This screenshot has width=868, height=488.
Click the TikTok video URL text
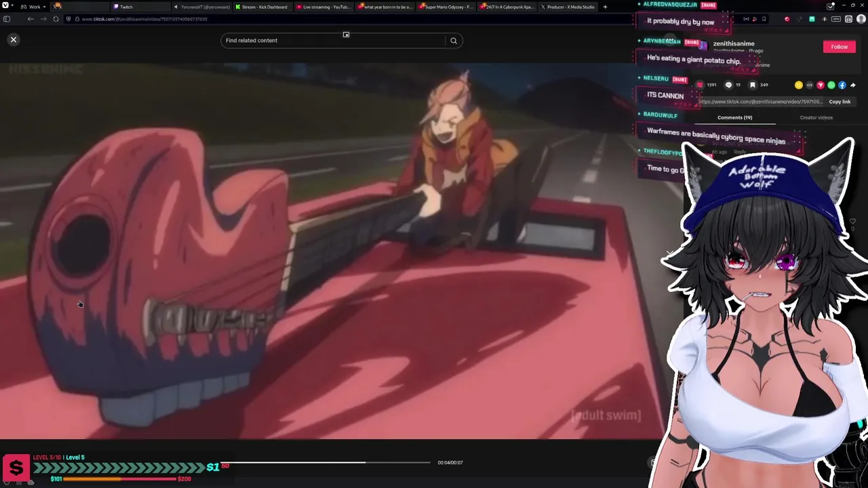[x=760, y=102]
